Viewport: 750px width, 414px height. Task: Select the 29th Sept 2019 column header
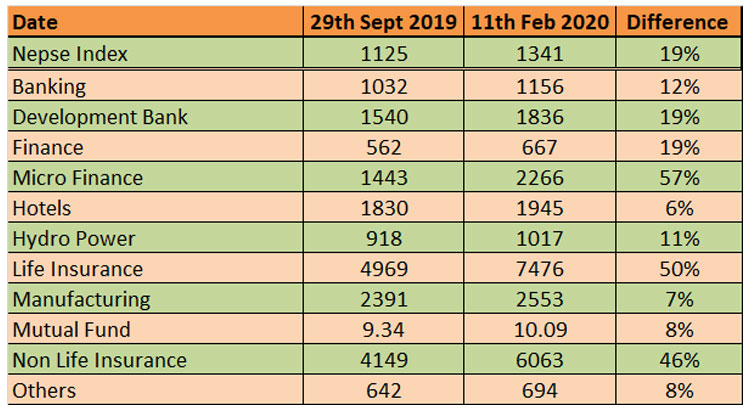[x=384, y=22]
